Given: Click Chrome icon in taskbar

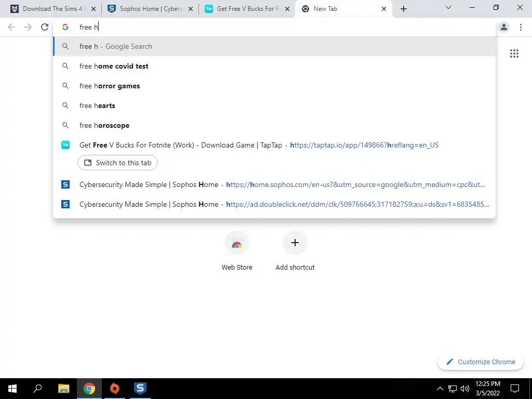Looking at the screenshot, I should click(x=89, y=389).
